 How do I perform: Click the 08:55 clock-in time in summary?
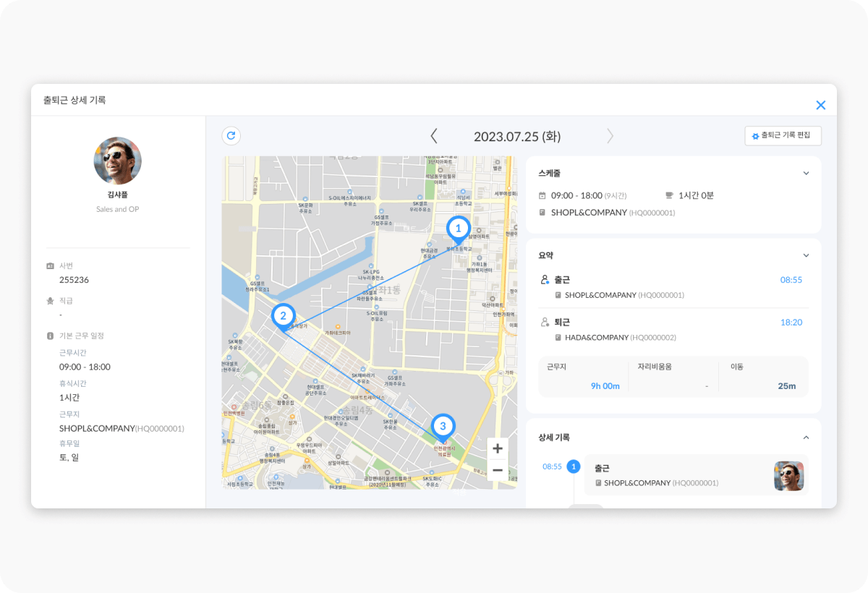(x=791, y=280)
